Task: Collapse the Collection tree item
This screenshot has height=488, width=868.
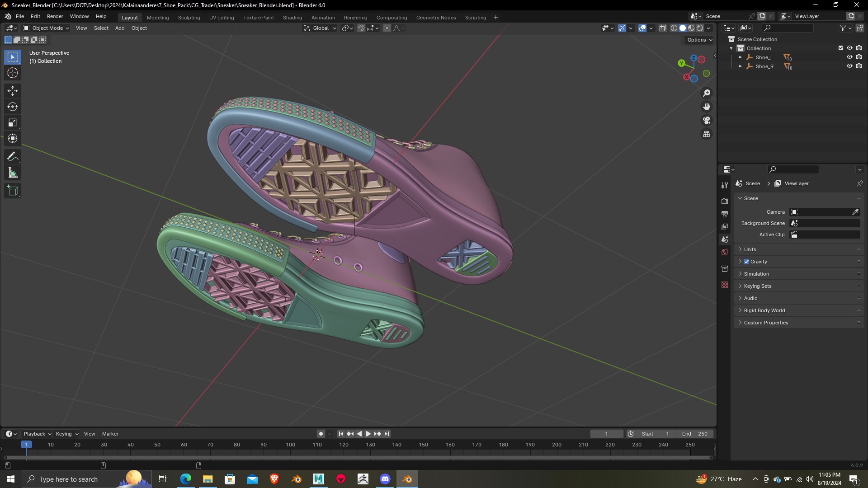Action: tap(731, 48)
